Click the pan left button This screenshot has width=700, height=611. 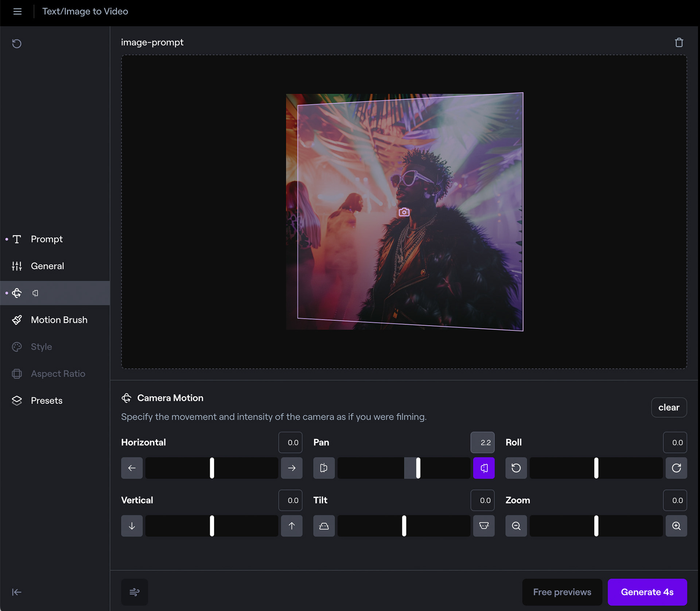click(324, 468)
